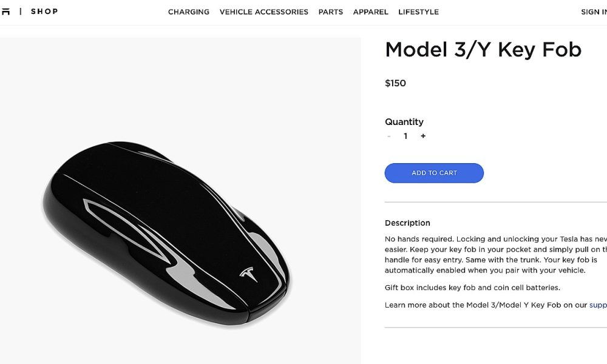607x364 pixels.
Task: Open the CHARGING category
Action: pos(188,12)
